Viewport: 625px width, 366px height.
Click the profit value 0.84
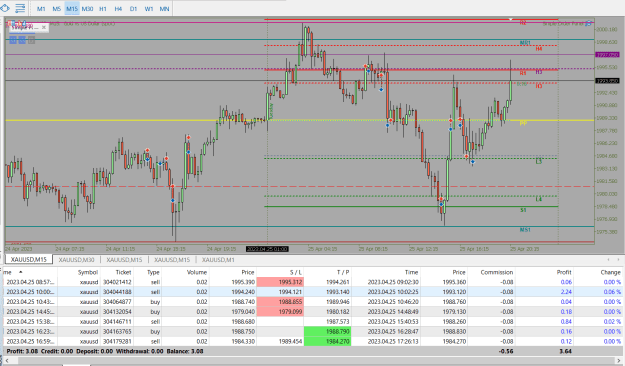pos(566,322)
